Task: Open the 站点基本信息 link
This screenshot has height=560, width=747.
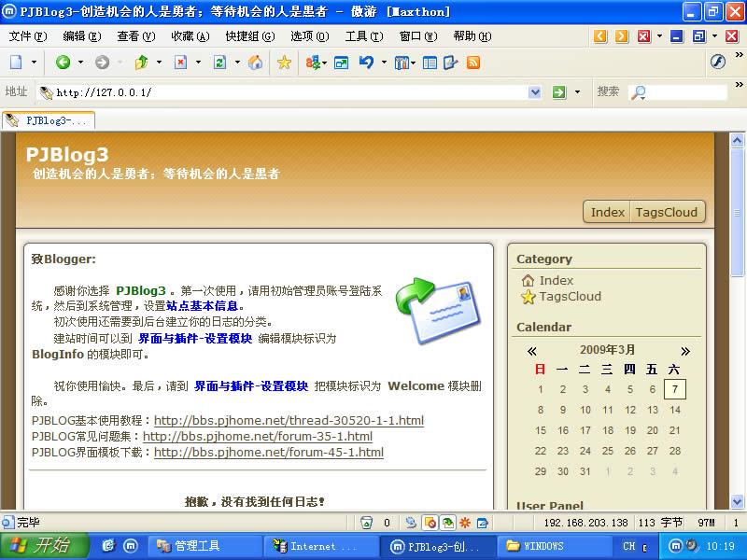Action: point(202,306)
